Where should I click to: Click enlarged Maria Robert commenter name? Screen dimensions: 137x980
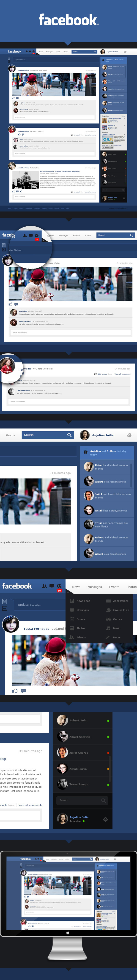[x=26, y=321]
